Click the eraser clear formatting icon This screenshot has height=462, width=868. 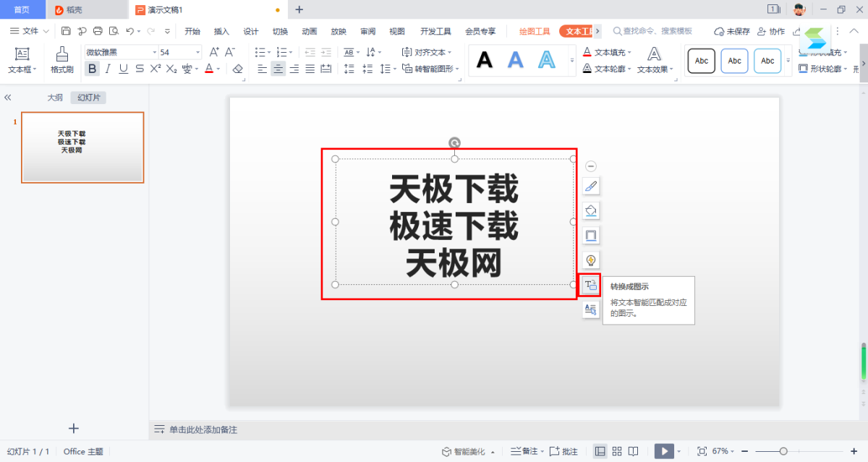pos(238,69)
